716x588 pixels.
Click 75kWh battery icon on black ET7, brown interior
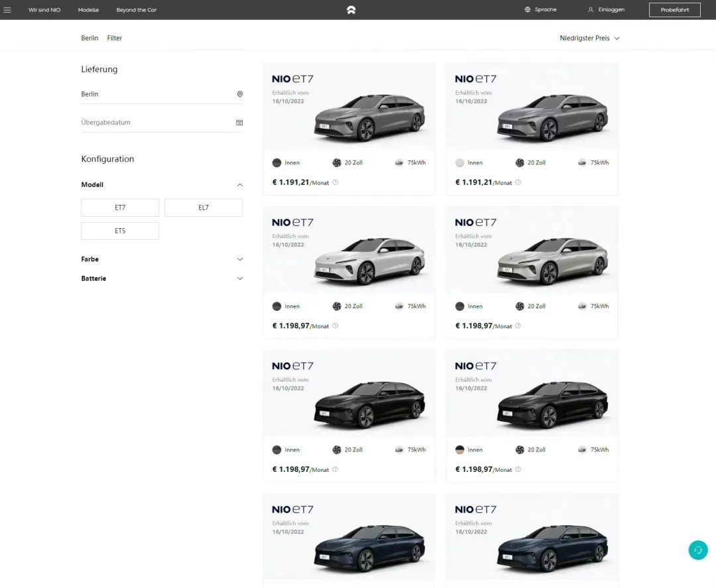[582, 449]
